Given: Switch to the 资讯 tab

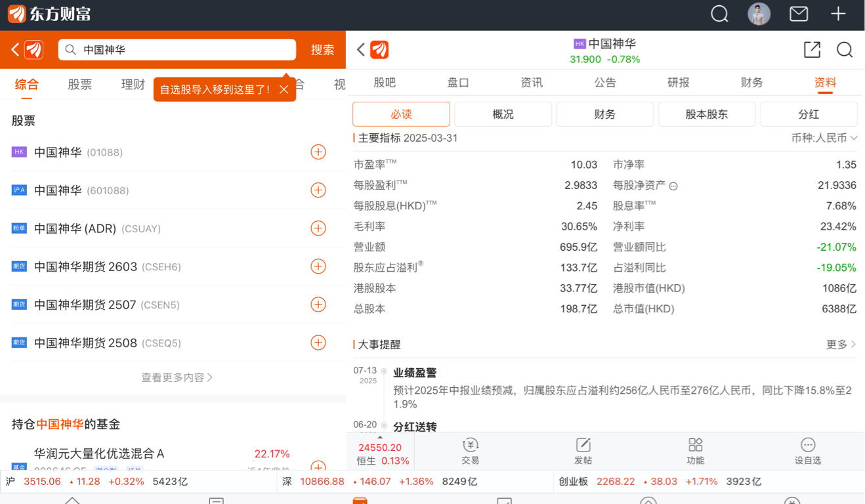Looking at the screenshot, I should pos(532,83).
